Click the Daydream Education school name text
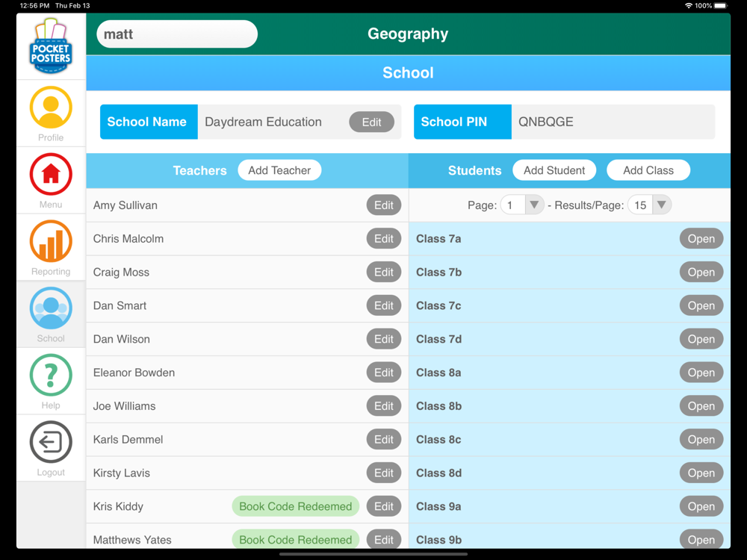The image size is (747, 560). pos(263,122)
